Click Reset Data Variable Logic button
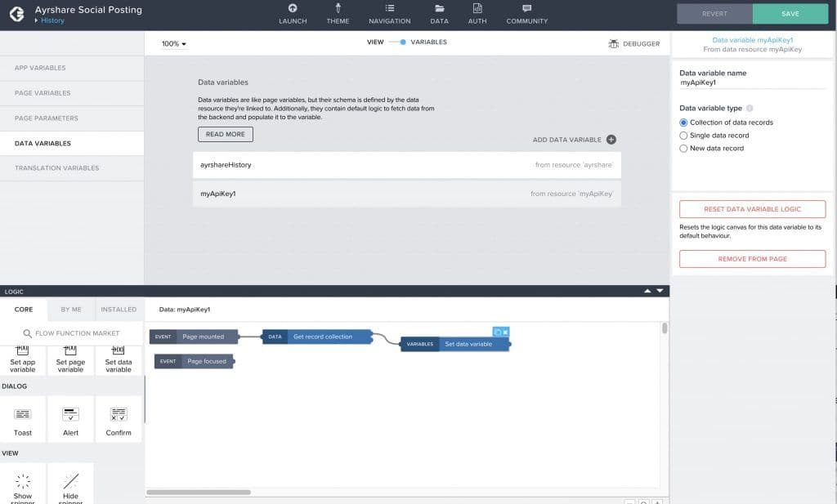The height and width of the screenshot is (504, 837). [x=752, y=209]
